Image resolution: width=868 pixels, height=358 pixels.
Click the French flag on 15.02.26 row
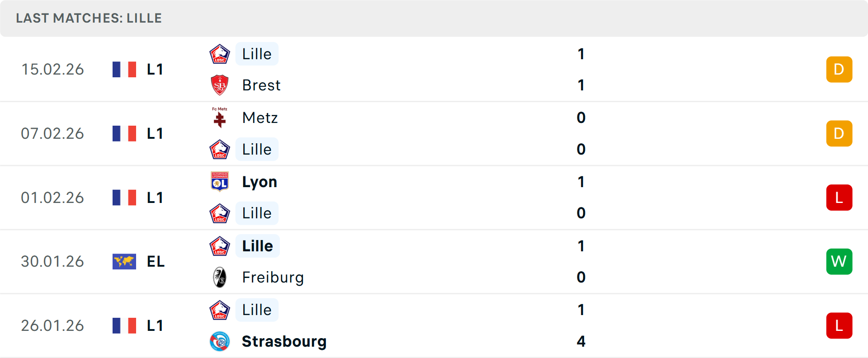coord(124,69)
